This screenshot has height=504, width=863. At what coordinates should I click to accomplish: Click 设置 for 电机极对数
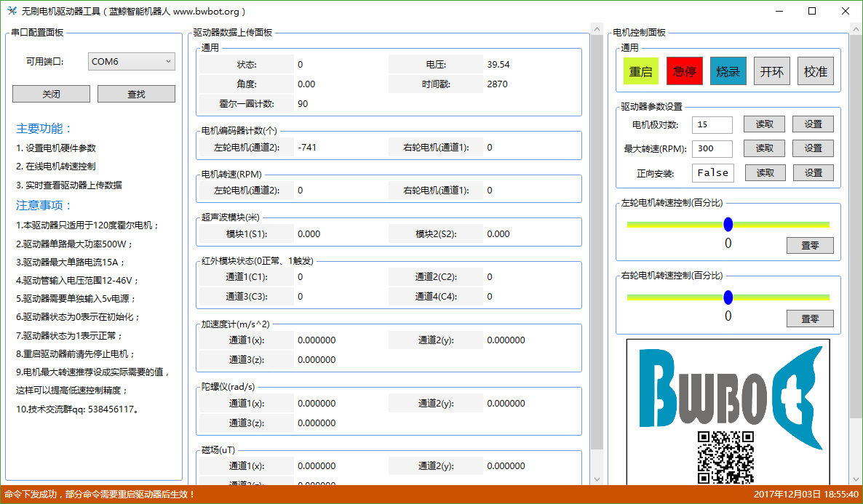coord(813,124)
